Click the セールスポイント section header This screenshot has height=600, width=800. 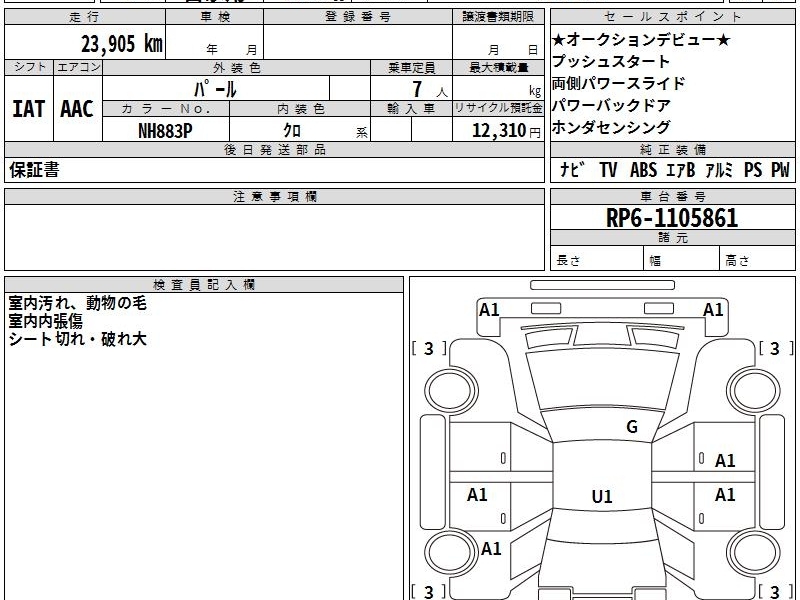672,17
